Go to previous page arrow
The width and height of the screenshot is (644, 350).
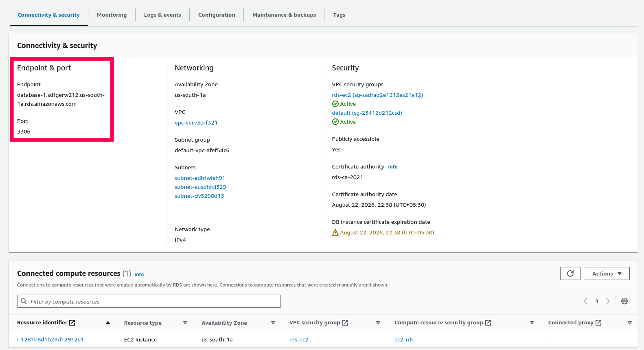tap(585, 301)
